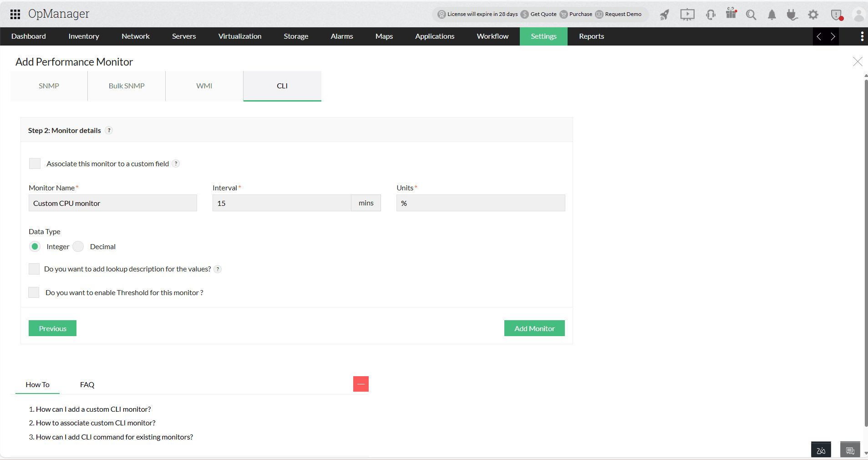The image size is (868, 460).
Task: Open the headset support icon
Action: pos(711,15)
